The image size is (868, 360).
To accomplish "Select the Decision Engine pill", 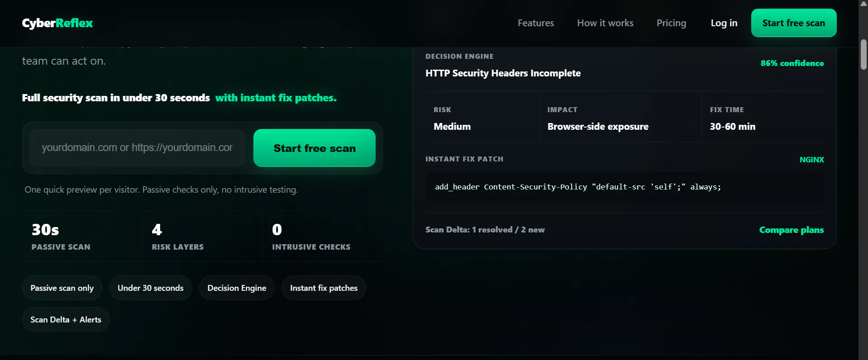I will (237, 288).
